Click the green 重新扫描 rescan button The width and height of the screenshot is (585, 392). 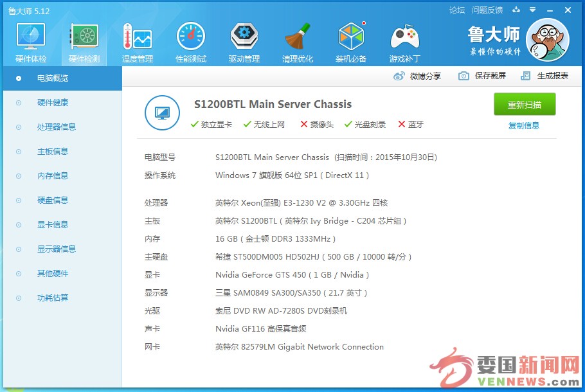click(x=525, y=105)
